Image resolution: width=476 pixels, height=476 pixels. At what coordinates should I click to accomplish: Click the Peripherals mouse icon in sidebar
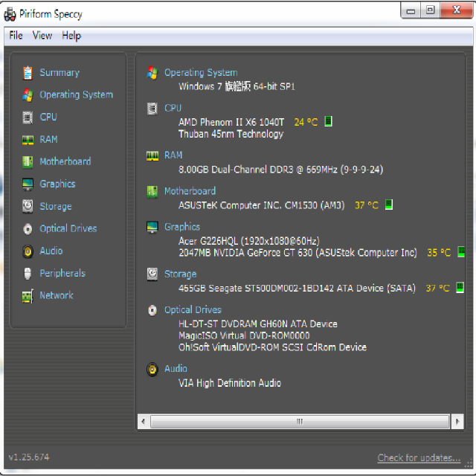(28, 273)
